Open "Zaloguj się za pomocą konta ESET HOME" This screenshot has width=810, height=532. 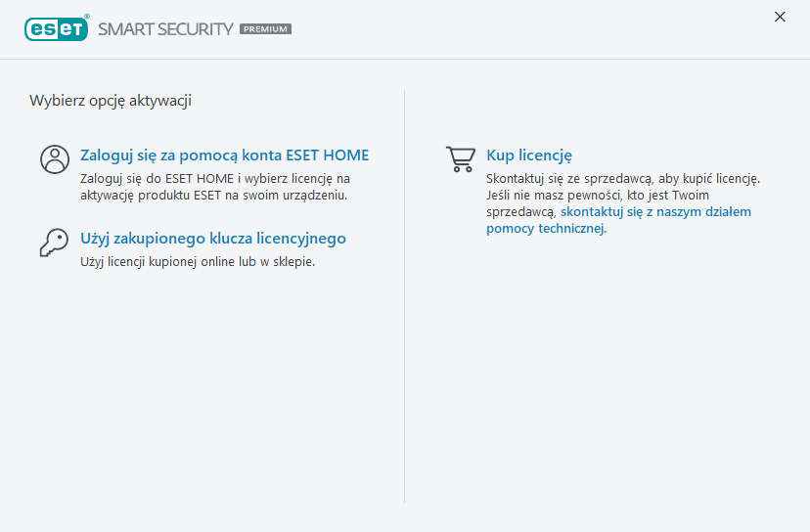tap(224, 155)
